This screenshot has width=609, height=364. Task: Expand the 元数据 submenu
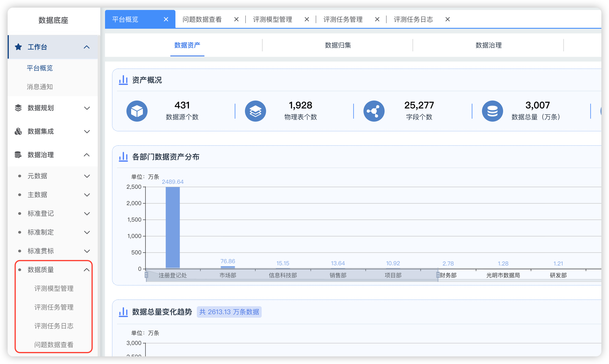[87, 176]
